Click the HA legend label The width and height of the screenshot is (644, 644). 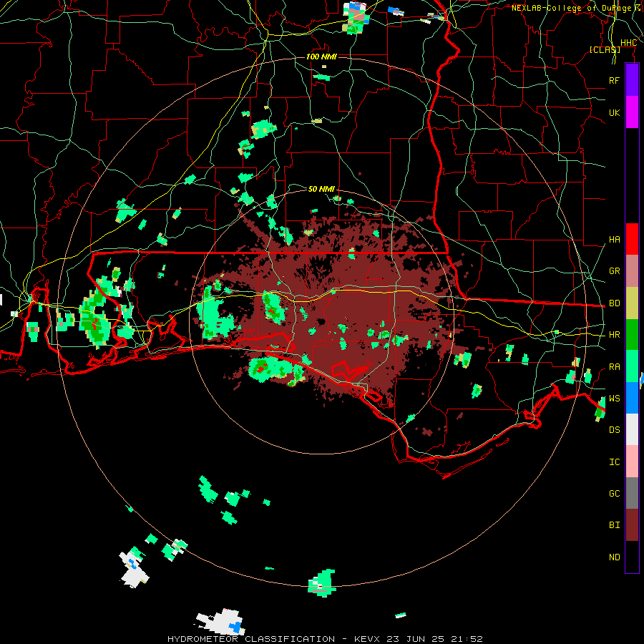click(x=614, y=240)
